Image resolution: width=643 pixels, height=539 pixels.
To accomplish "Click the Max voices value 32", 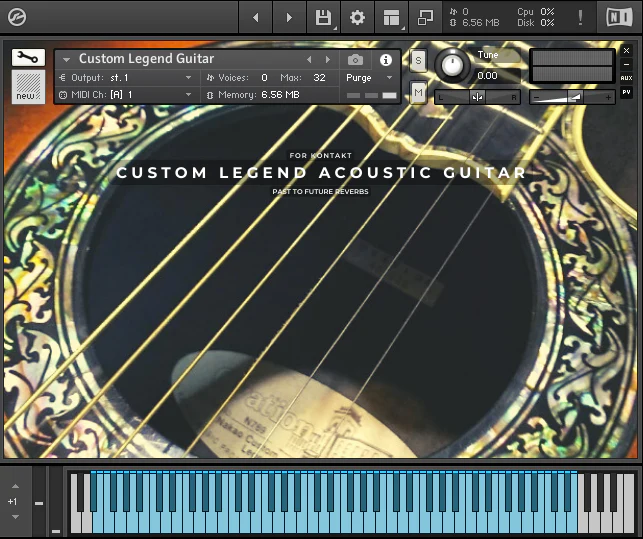I will pyautogui.click(x=319, y=78).
